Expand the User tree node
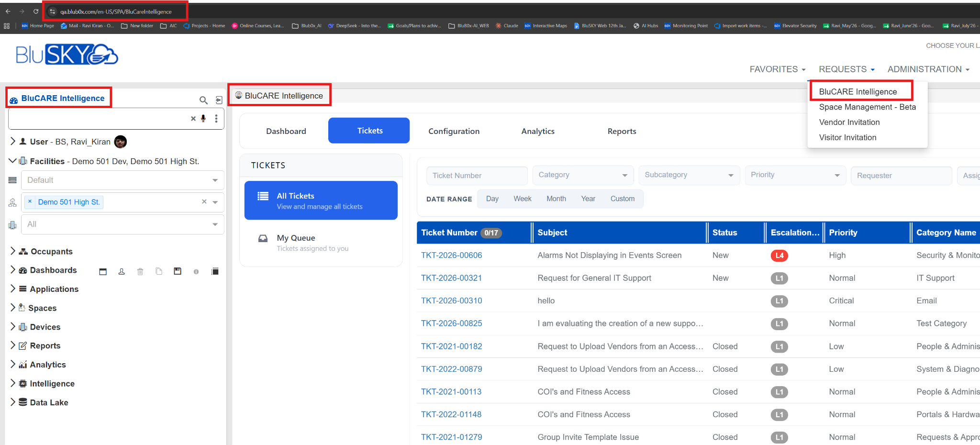The width and height of the screenshot is (980, 445). [x=13, y=141]
